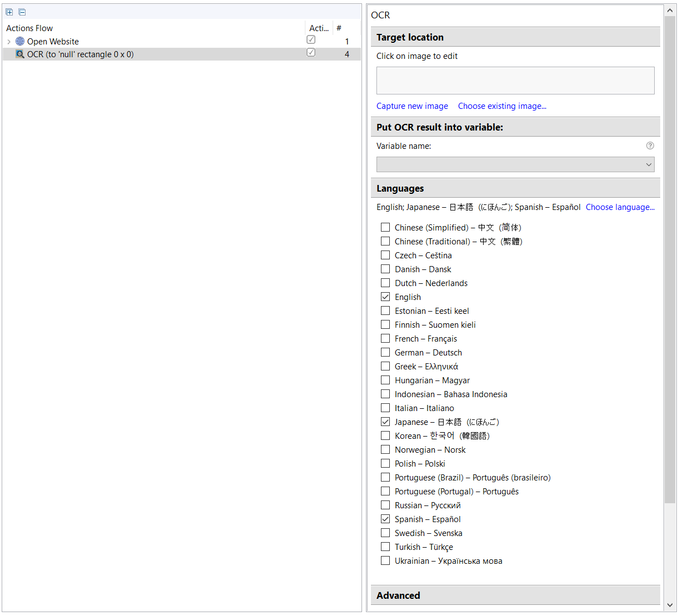Check the Ukrainian language option
The width and height of the screenshot is (678, 616).
[x=385, y=560]
